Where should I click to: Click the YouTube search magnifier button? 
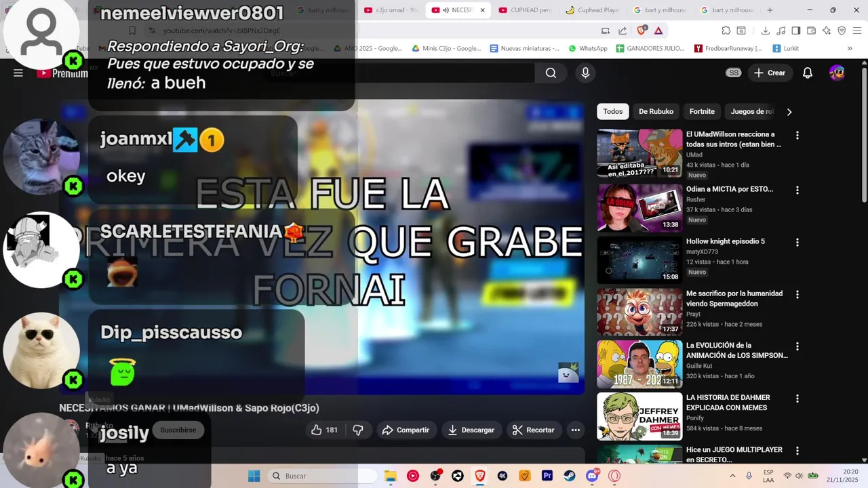pos(551,73)
